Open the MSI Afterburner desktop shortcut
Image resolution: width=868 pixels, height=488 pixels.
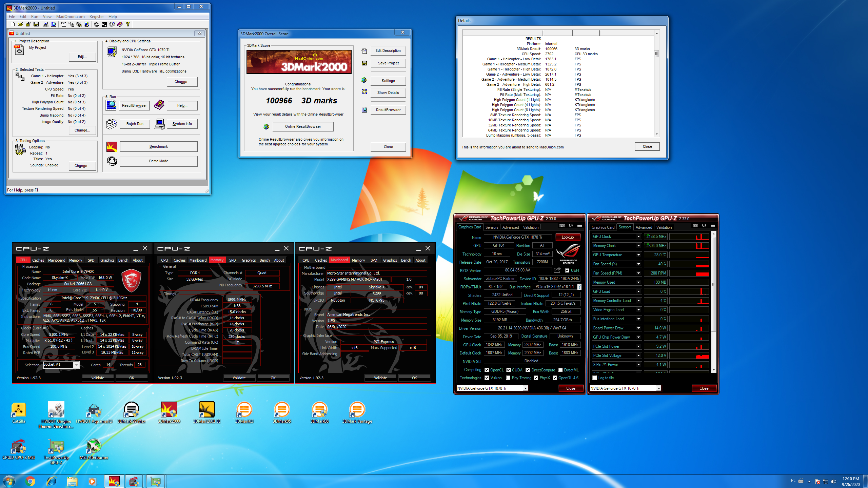point(94,449)
